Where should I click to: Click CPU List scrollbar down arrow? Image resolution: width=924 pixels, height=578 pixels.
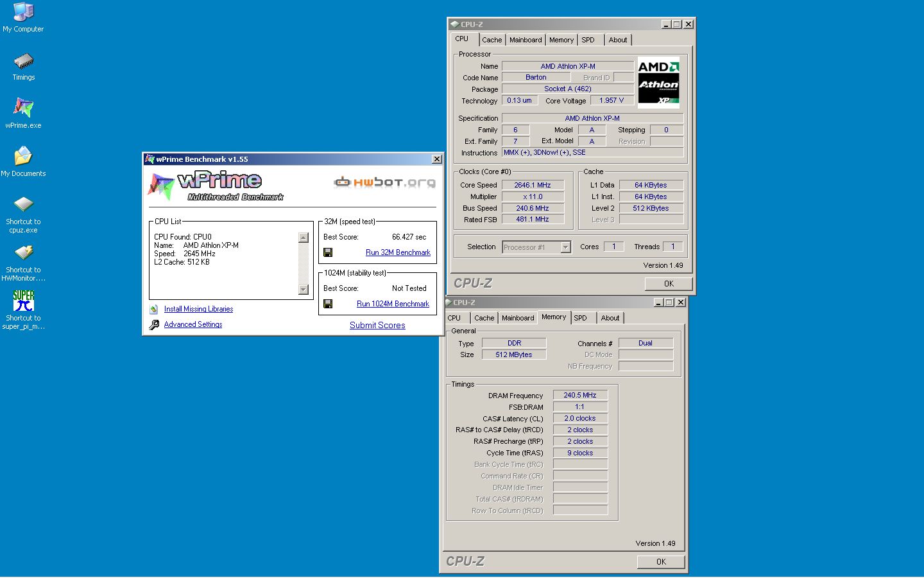(x=304, y=290)
